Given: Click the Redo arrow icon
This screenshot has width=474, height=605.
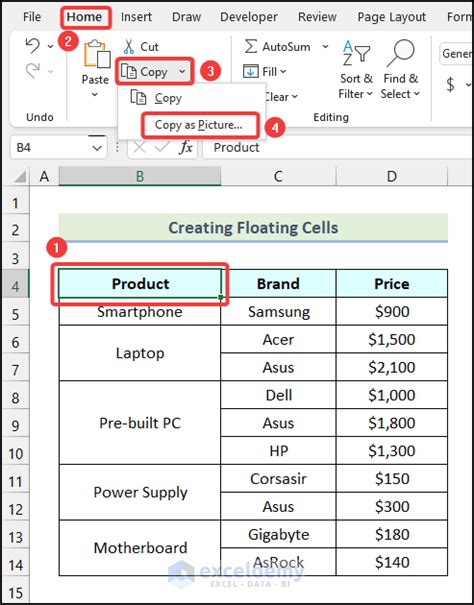Looking at the screenshot, I should 33,71.
